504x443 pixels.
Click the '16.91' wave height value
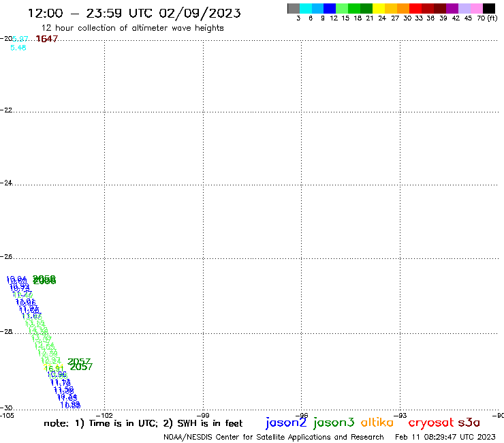(54, 368)
